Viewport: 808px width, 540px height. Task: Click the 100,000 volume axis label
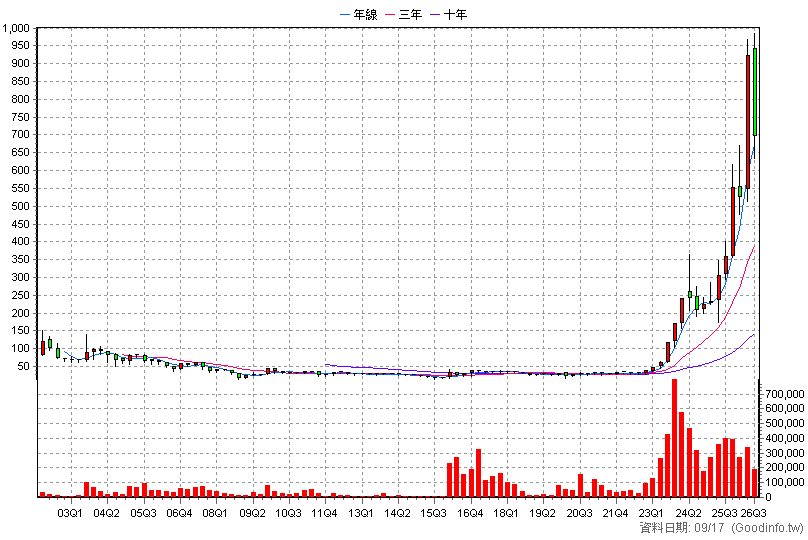tap(785, 483)
